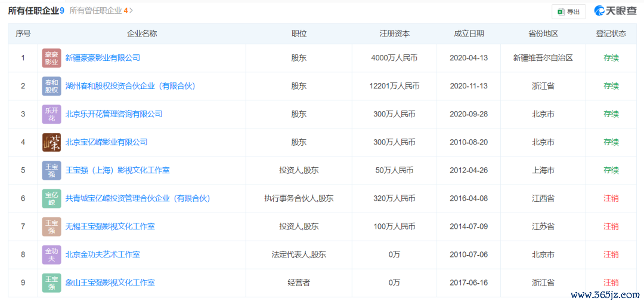Expand the arrow next to 所有曾任职企业 4
Screen dimensions: 644x304
pyautogui.click(x=131, y=11)
